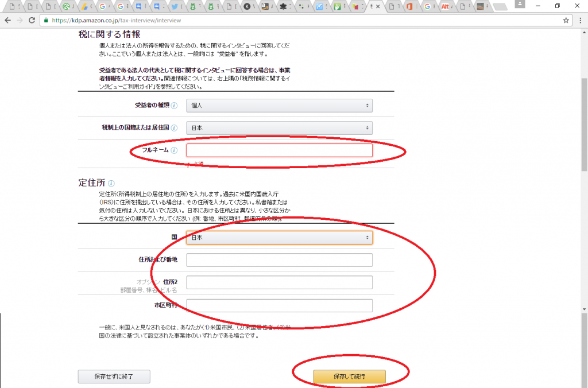Click the 住所2 optional address field
The width and height of the screenshot is (588, 388).
(280, 282)
